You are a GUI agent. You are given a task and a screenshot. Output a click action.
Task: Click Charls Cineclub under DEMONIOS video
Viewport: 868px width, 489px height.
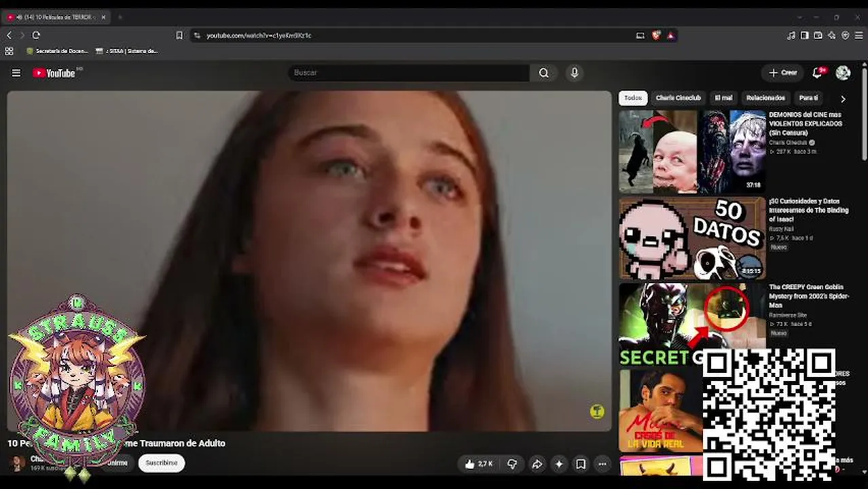(x=788, y=143)
